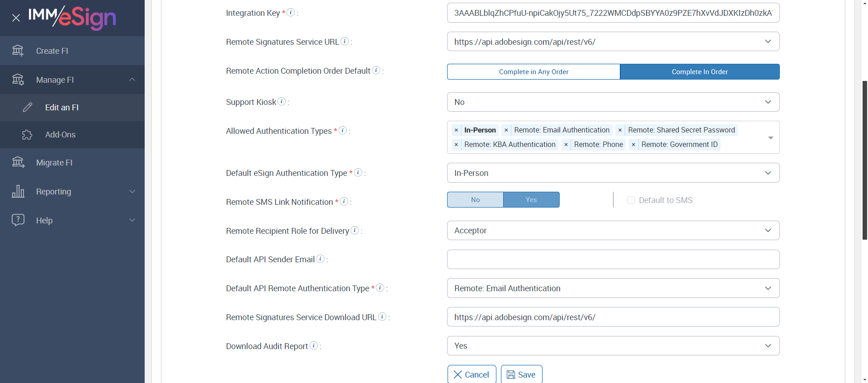Show info for Default API Remote Authentication Type
The height and width of the screenshot is (383, 868).
[380, 288]
